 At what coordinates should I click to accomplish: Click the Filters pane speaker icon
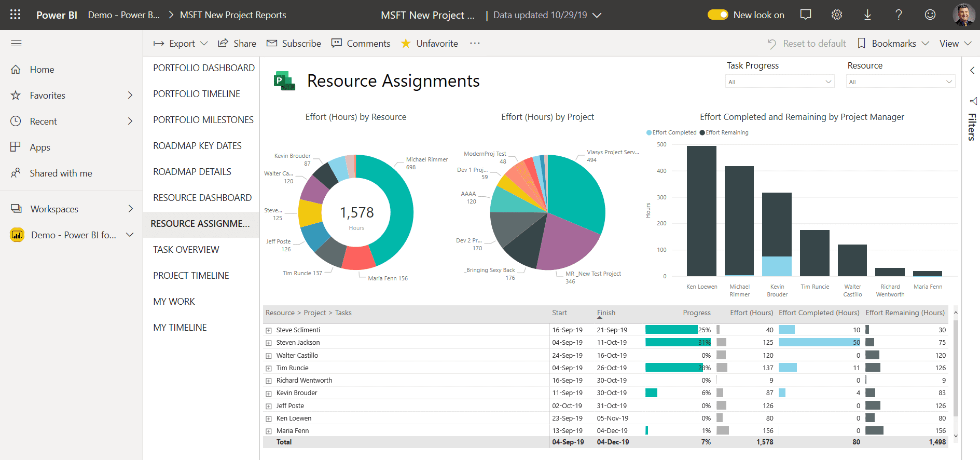pyautogui.click(x=973, y=101)
